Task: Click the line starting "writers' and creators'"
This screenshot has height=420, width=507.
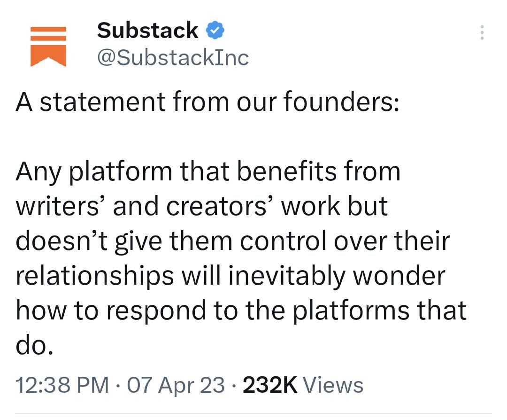Action: [x=202, y=206]
